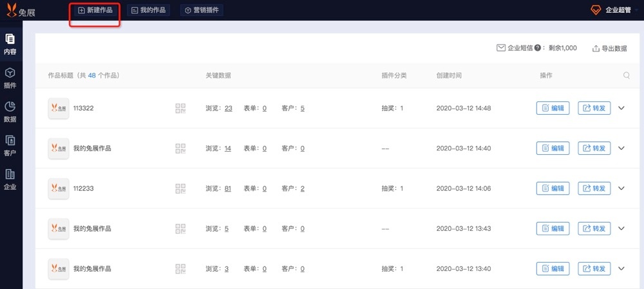Open view count 5 link
The width and height of the screenshot is (644, 289).
click(227, 228)
